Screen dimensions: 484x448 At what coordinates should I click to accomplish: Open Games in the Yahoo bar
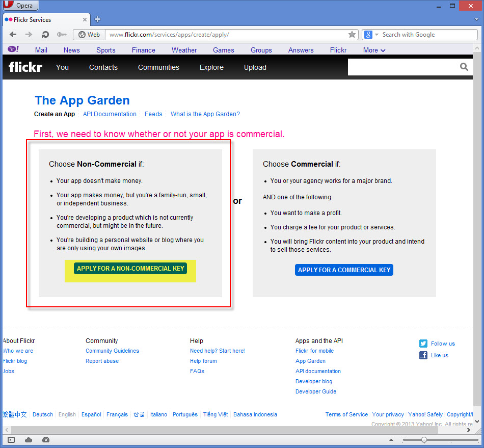[x=224, y=50]
